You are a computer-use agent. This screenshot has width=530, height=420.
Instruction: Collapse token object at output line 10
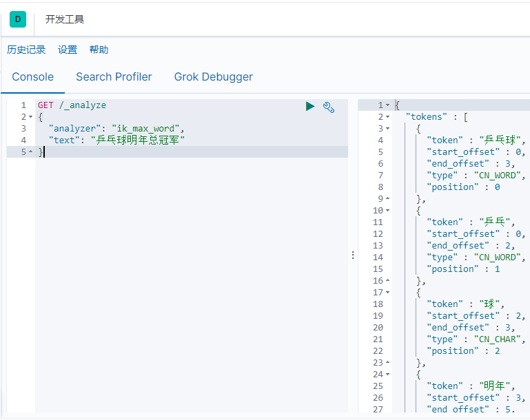388,210
